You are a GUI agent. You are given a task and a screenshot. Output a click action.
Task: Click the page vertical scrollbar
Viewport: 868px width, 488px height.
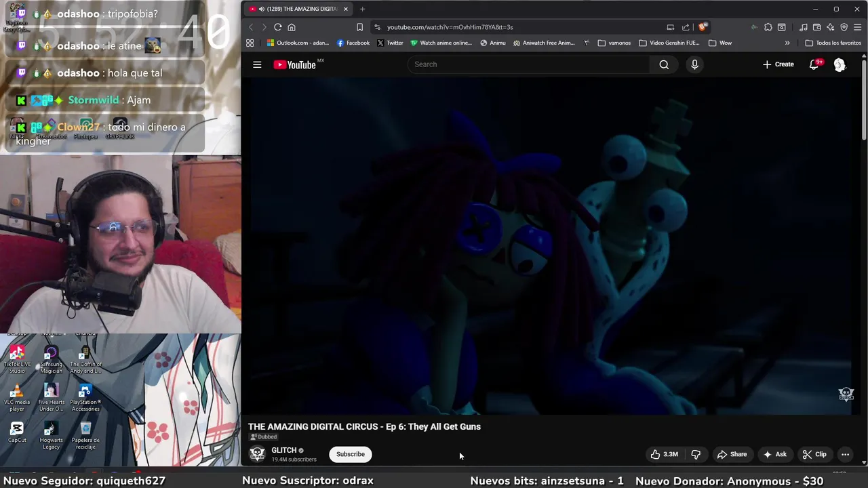864,102
